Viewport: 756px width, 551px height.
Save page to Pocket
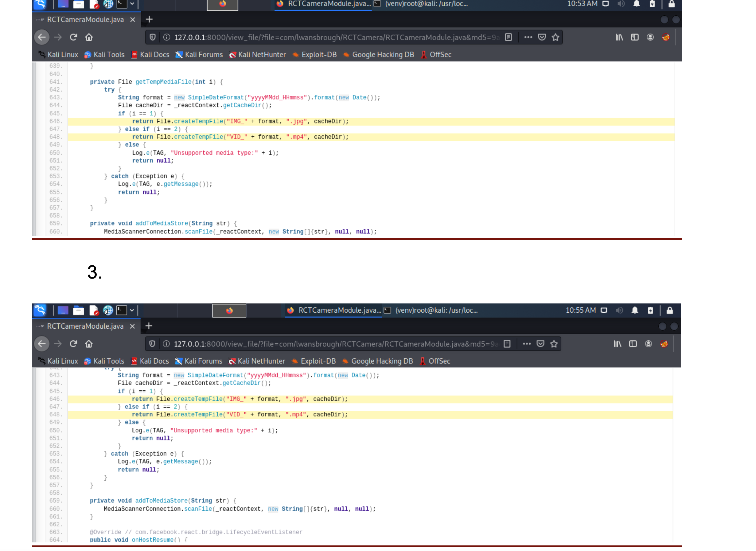(542, 37)
